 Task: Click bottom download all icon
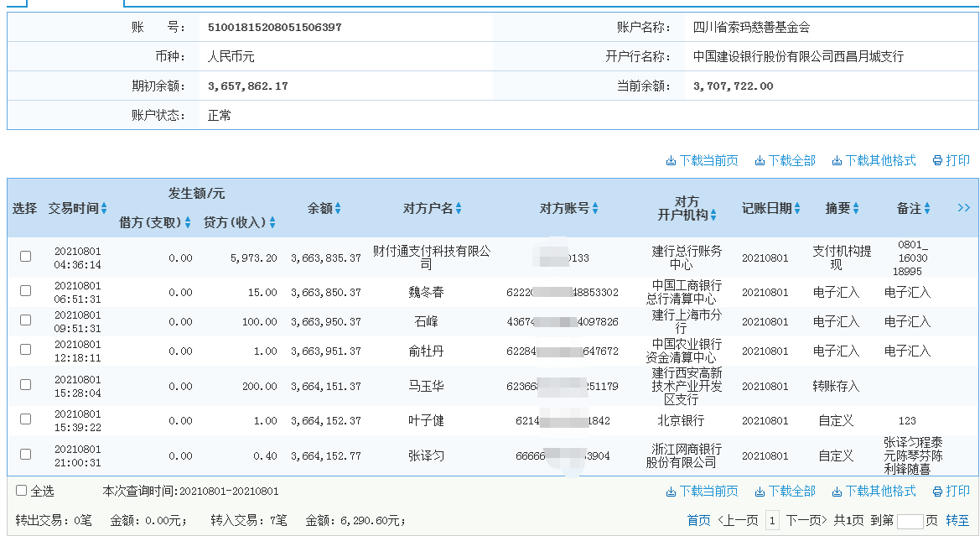760,492
